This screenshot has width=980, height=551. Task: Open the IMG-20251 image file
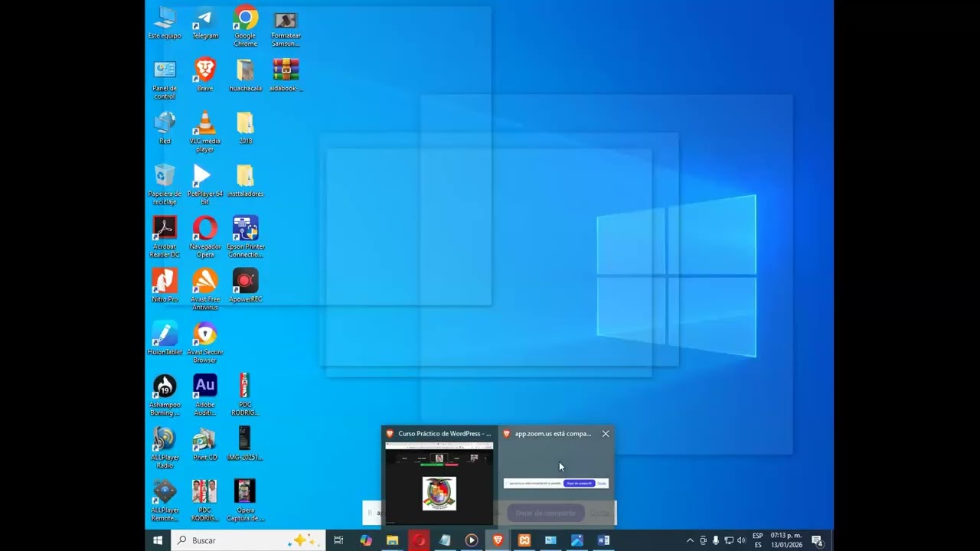click(245, 445)
